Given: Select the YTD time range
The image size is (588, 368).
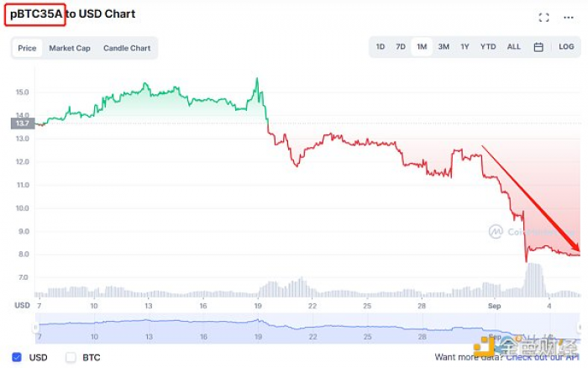Looking at the screenshot, I should pyautogui.click(x=488, y=47).
